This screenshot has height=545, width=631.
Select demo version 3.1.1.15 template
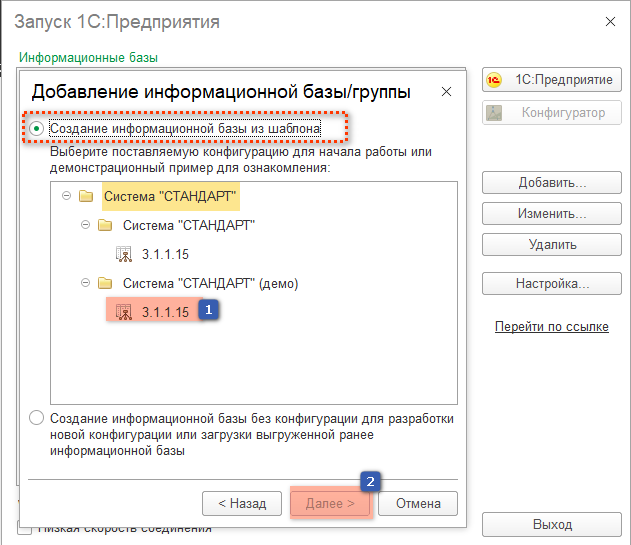pyautogui.click(x=165, y=312)
